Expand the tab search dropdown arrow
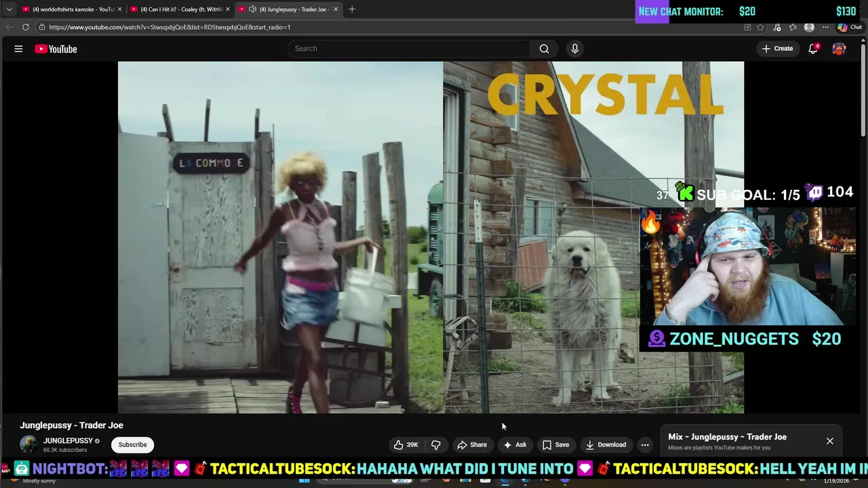 pos(9,9)
